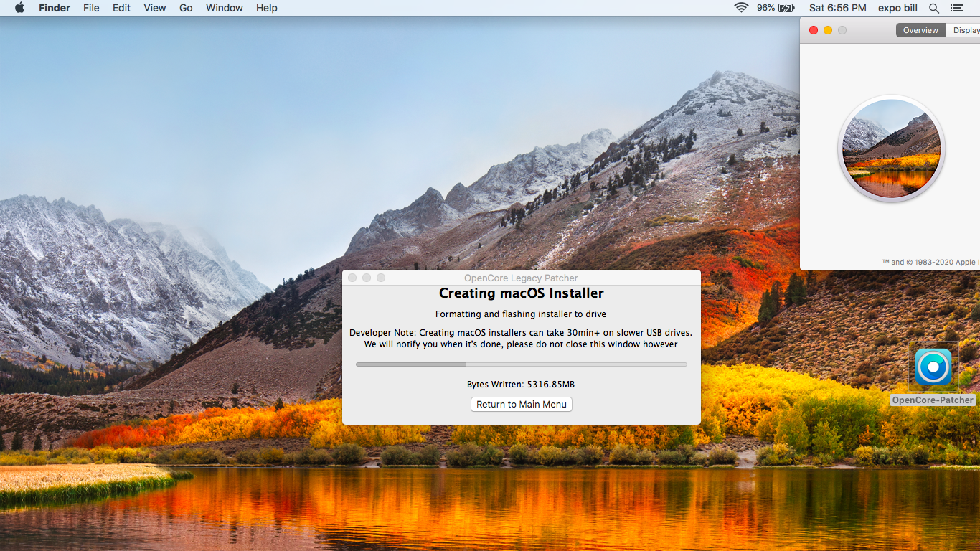Open the View menu
This screenshot has height=551, width=980.
click(154, 8)
